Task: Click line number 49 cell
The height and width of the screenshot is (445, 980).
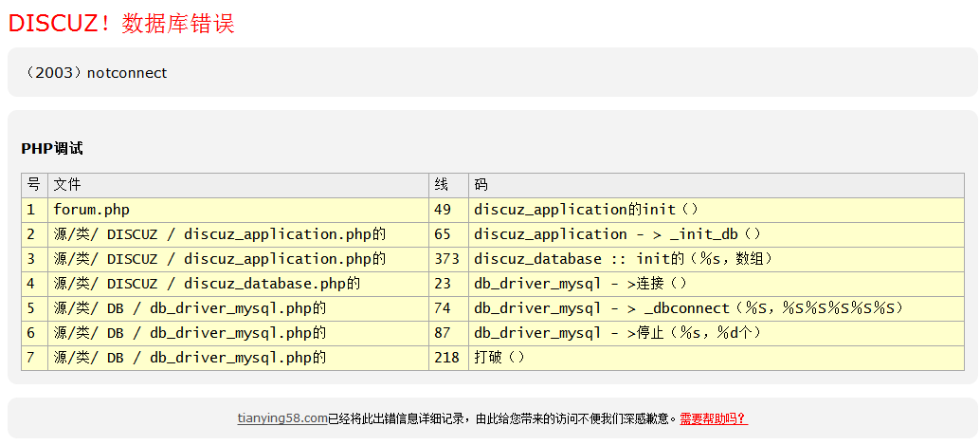Action: 448,210
